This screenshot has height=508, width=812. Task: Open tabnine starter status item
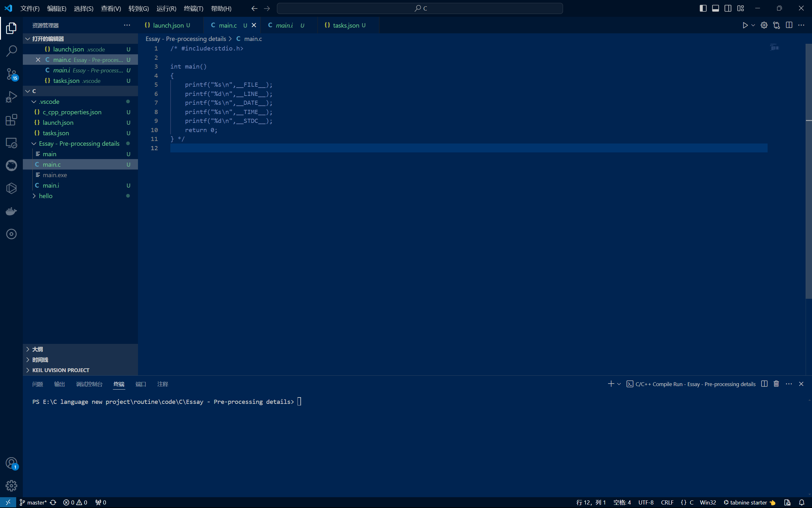pyautogui.click(x=749, y=502)
